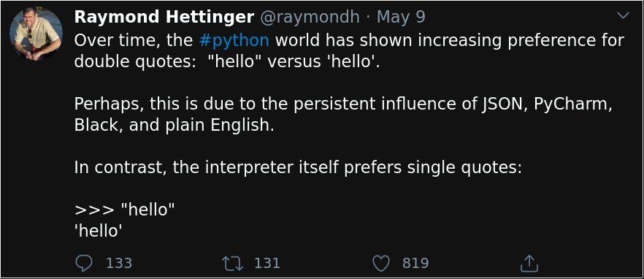Click the 'In contrast, the interpreter' sentence
Viewport: 644px width, 279px height.
coord(298,168)
